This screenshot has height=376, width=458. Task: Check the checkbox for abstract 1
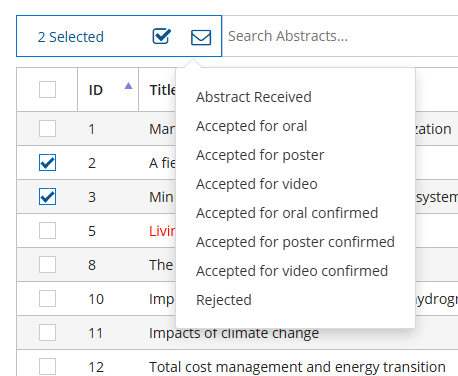47,129
